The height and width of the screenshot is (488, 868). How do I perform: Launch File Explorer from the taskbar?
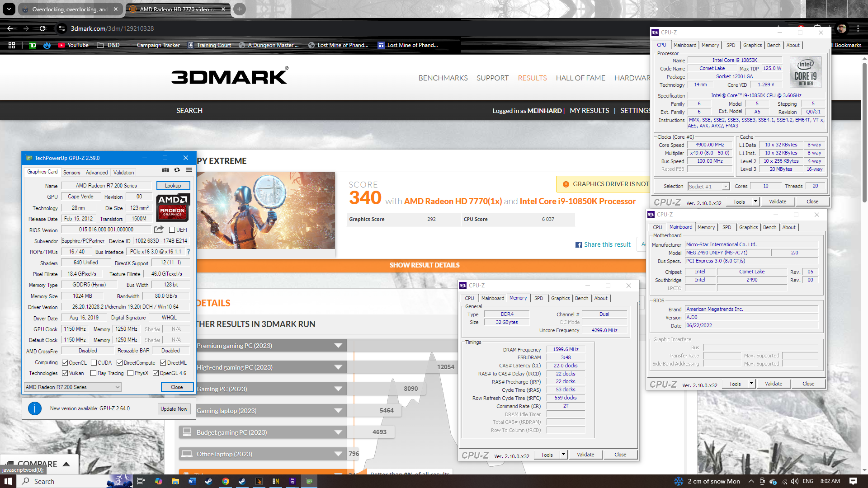(175, 481)
